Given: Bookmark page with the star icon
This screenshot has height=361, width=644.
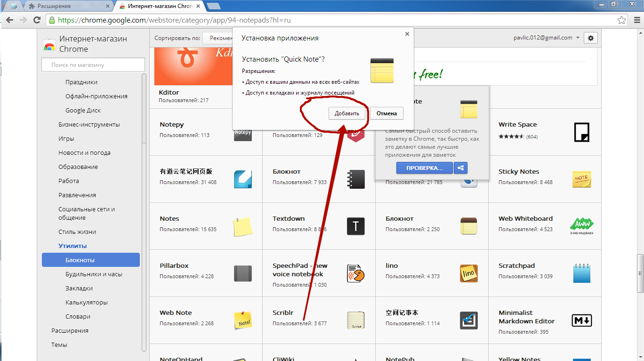Looking at the screenshot, I should click(x=622, y=20).
